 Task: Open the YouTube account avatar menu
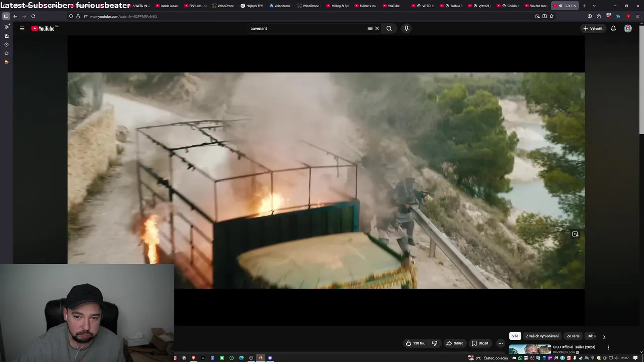(x=628, y=28)
